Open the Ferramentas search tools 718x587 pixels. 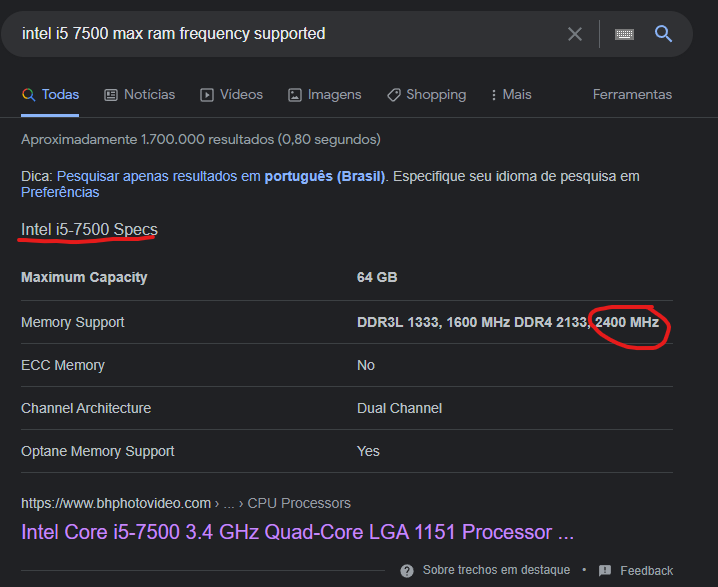632,94
